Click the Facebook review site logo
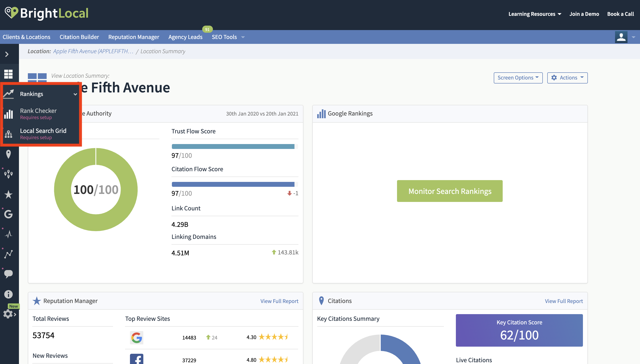 pyautogui.click(x=136, y=359)
